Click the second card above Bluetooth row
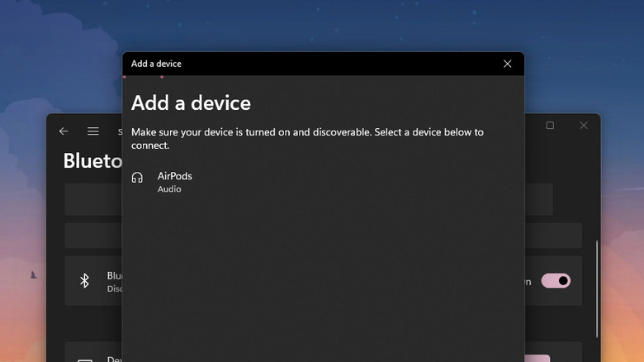The height and width of the screenshot is (362, 644). coord(92,236)
